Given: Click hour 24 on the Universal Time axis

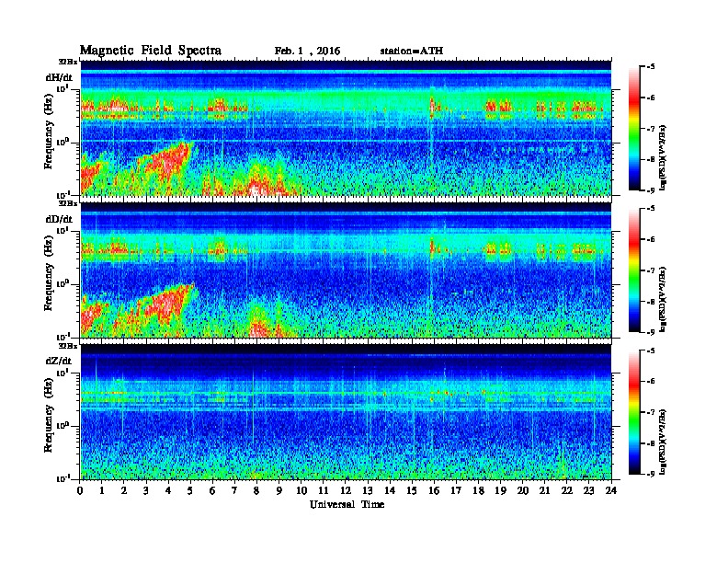Looking at the screenshot, I should pos(611,490).
